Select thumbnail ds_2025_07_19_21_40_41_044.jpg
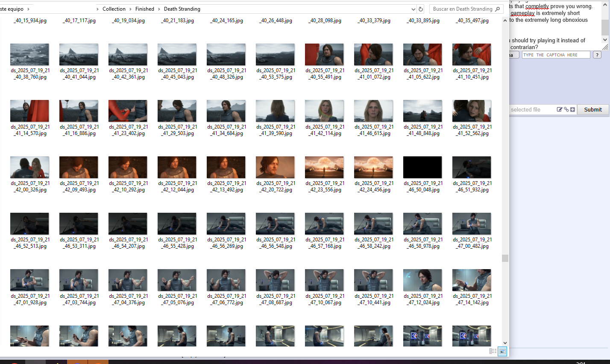 (79, 55)
